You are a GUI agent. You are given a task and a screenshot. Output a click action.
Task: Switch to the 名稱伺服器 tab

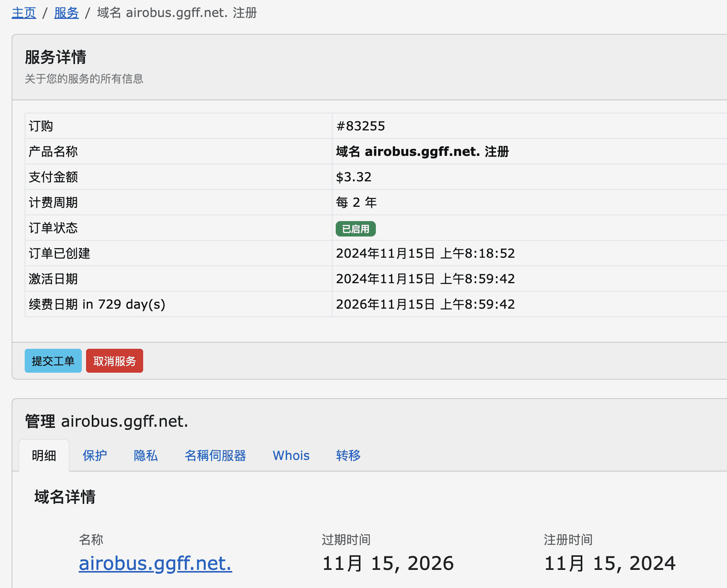click(x=215, y=456)
